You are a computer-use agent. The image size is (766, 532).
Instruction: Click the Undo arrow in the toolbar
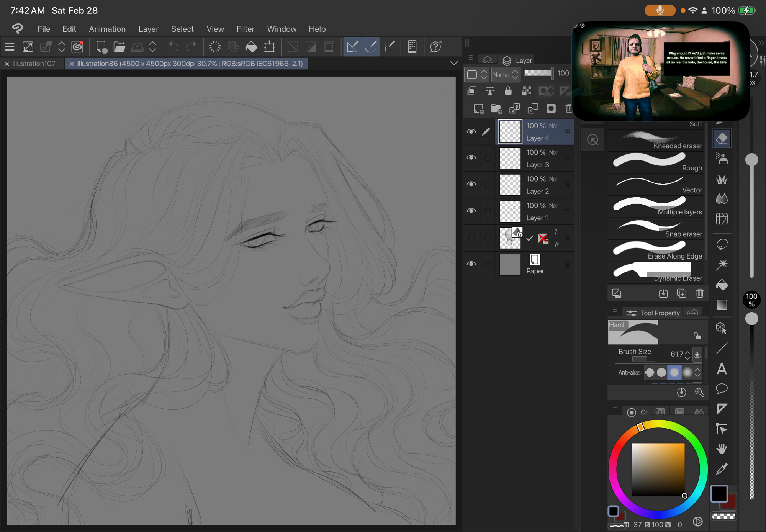coord(173,47)
